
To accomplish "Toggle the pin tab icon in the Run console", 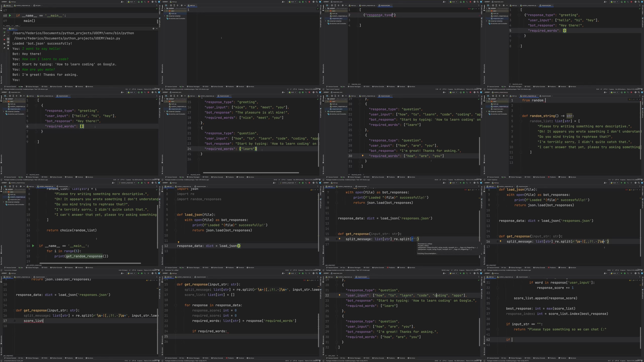I will point(4,48).
